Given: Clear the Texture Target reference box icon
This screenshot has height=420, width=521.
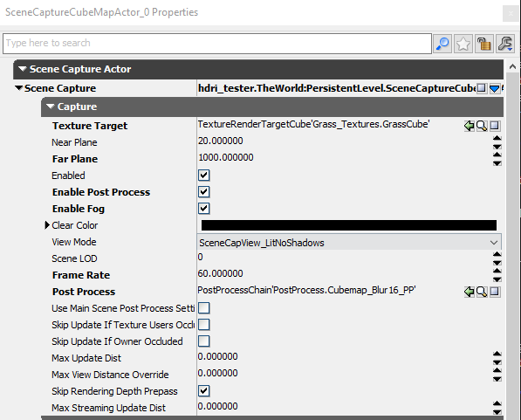Looking at the screenshot, I should click(495, 126).
